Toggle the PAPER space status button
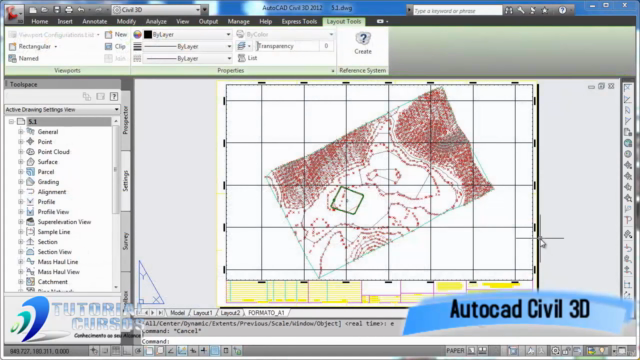 coord(455,351)
